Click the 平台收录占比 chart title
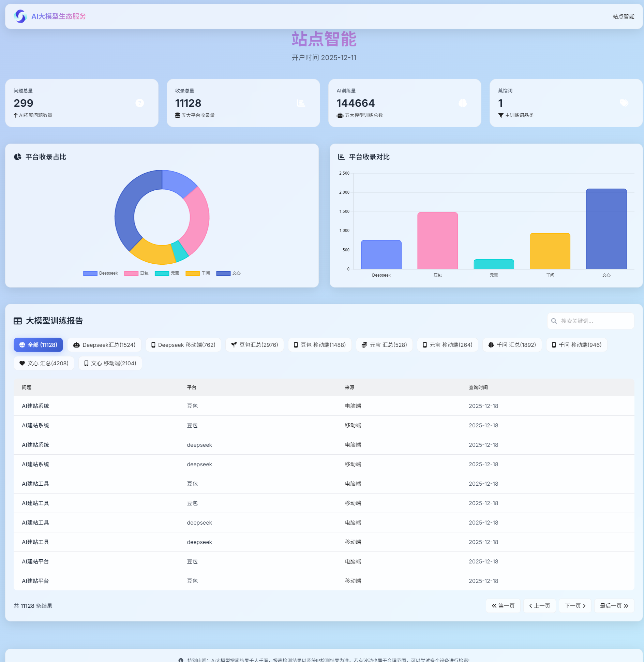644x662 pixels. [46, 157]
